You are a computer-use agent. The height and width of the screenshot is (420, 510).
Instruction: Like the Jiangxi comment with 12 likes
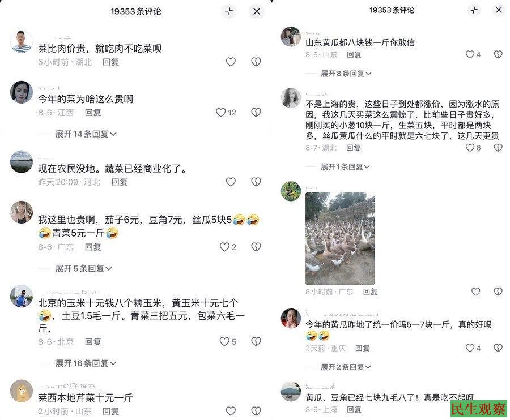click(221, 113)
